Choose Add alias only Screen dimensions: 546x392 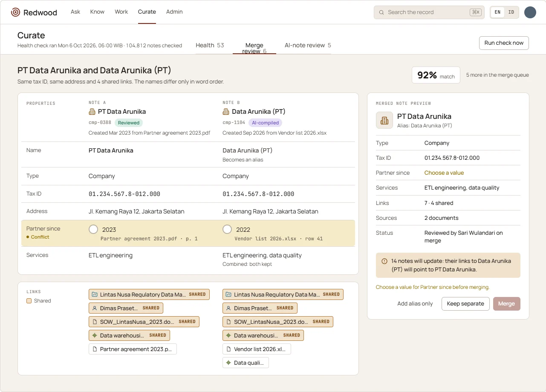tap(415, 304)
